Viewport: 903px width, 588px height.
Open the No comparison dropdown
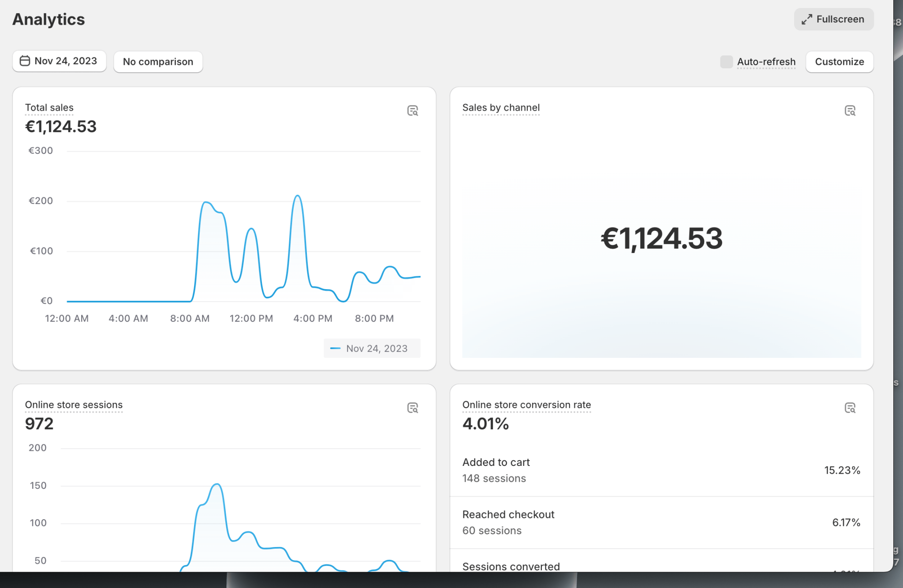click(x=158, y=62)
